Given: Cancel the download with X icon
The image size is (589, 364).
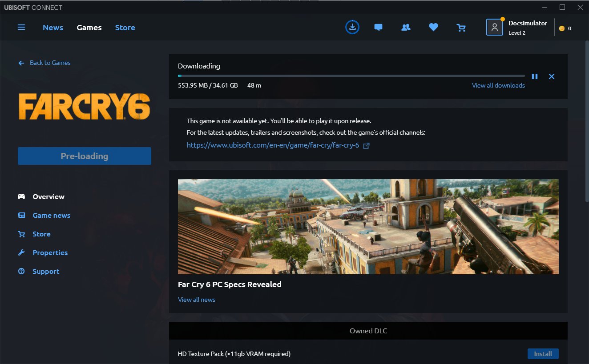Looking at the screenshot, I should click(552, 76).
